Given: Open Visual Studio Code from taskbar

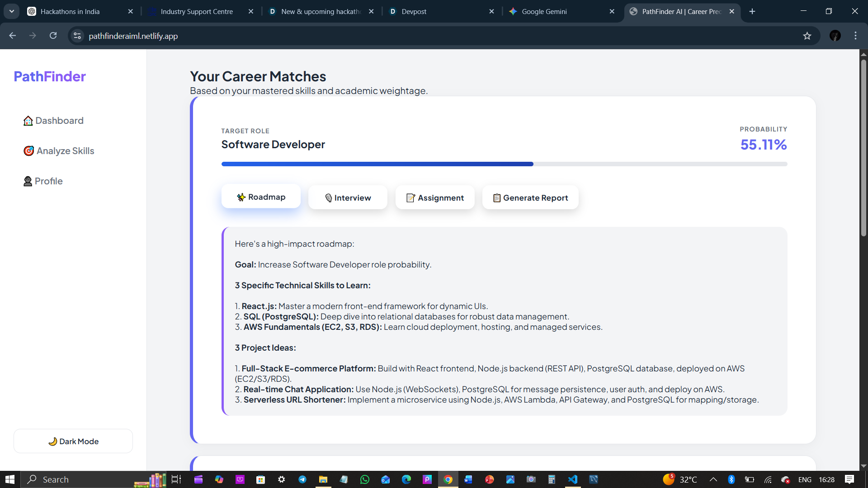Looking at the screenshot, I should tap(572, 479).
